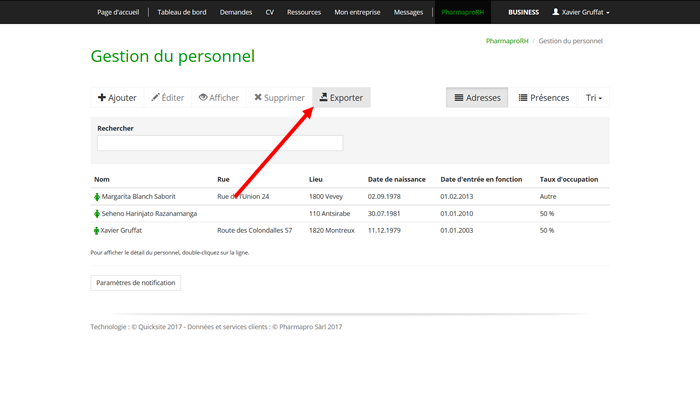Click the Autre occupation value
The height and width of the screenshot is (394, 700).
point(548,196)
